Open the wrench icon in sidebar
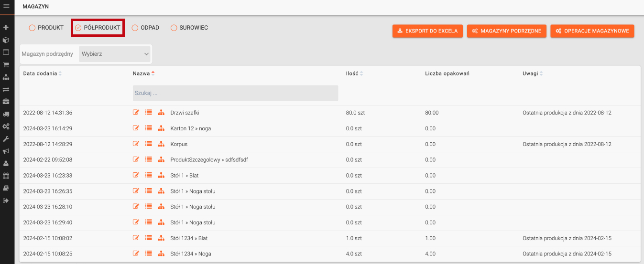644x264 pixels. pos(6,139)
